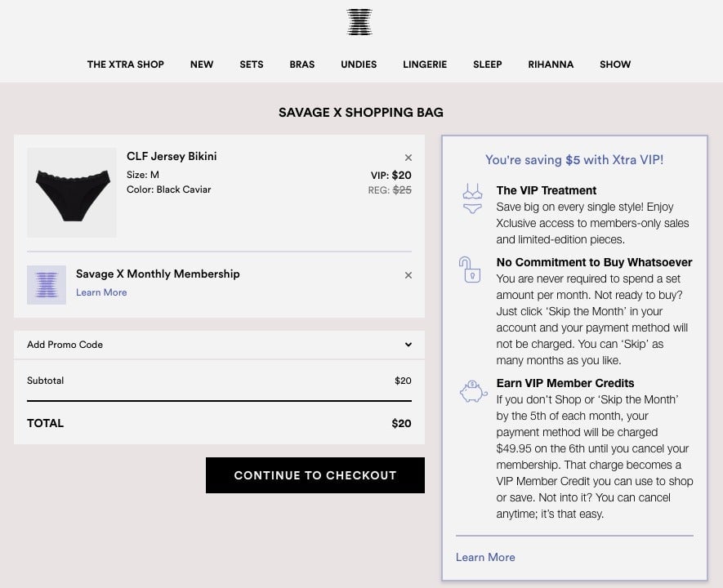Open the CLF Jersey Bikini product title

point(172,156)
